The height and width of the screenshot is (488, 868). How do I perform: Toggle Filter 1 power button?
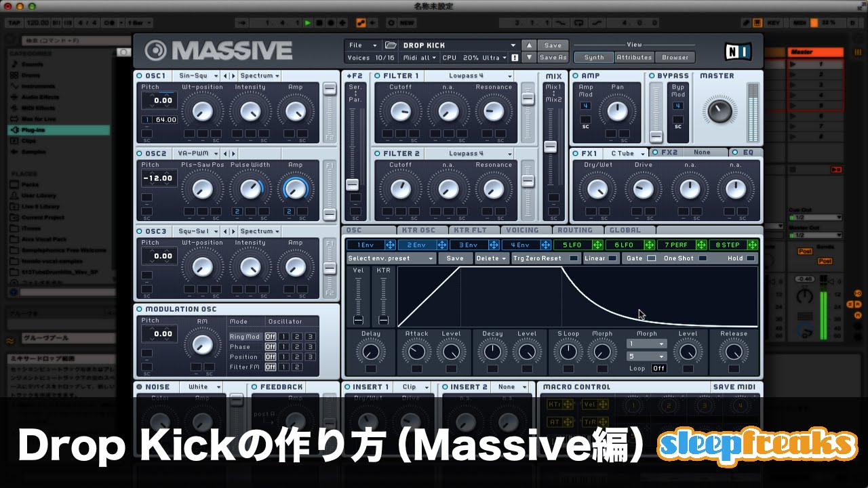[378, 76]
